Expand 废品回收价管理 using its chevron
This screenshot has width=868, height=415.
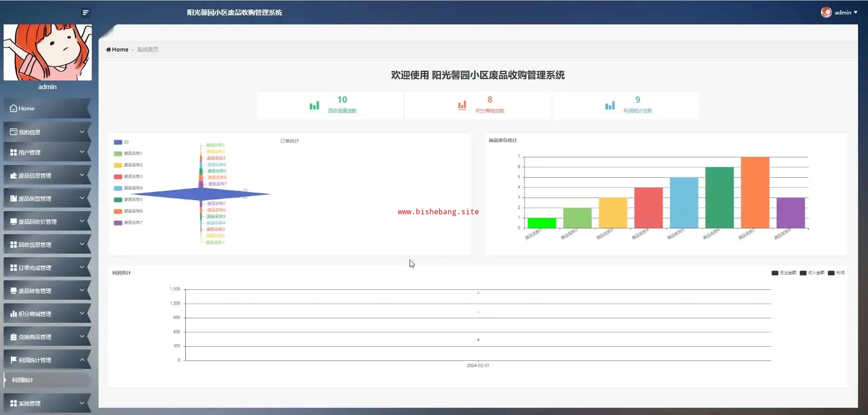tap(82, 222)
